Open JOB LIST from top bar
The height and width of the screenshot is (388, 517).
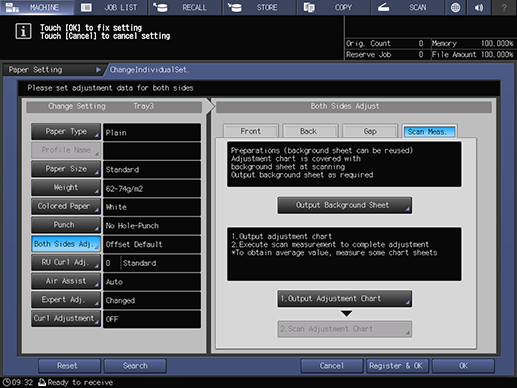[111, 7]
